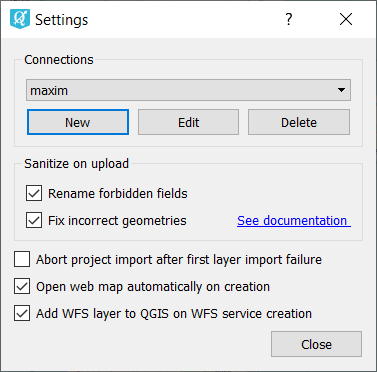The image size is (377, 372).
Task: Click the Connections group label
Action: (59, 60)
